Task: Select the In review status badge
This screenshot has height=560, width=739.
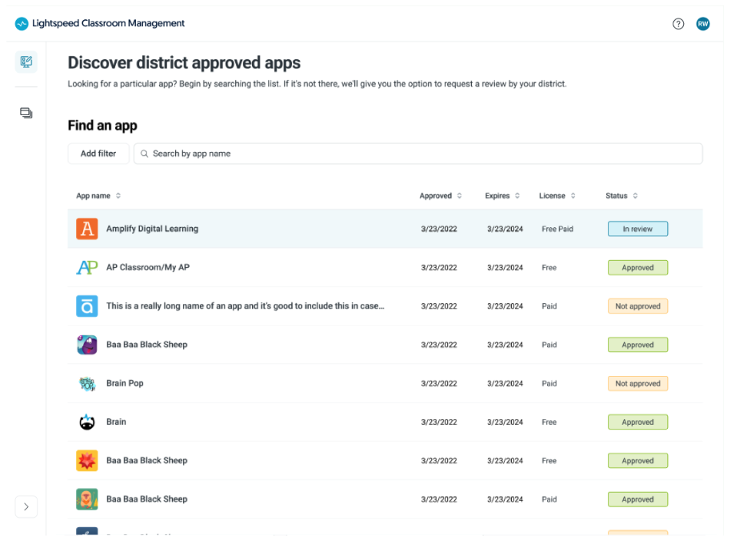Action: coord(637,229)
